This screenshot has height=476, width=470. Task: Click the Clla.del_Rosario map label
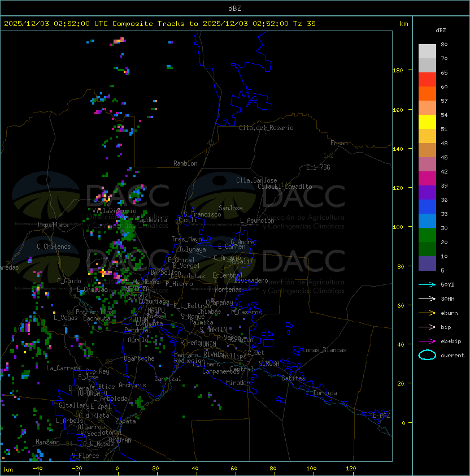pos(266,128)
